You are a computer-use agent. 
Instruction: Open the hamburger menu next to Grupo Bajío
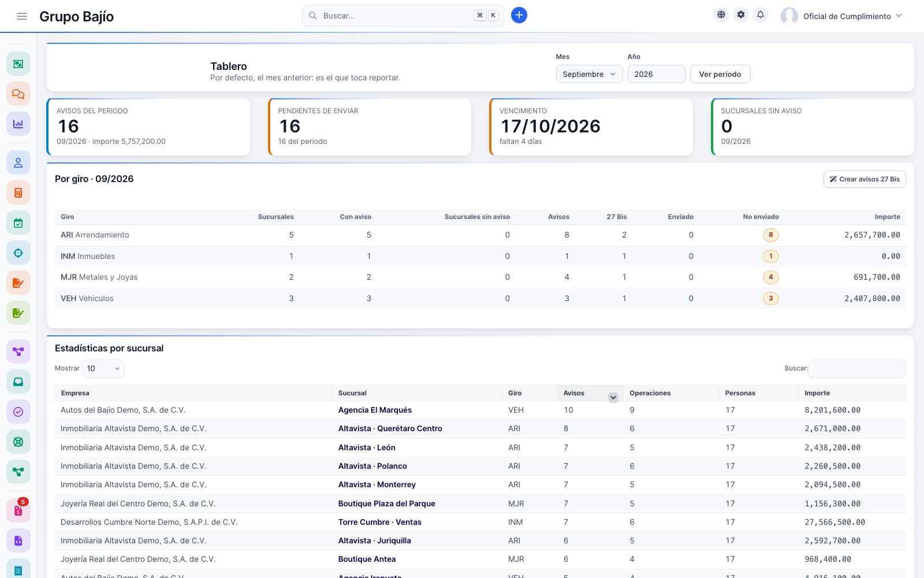click(22, 16)
